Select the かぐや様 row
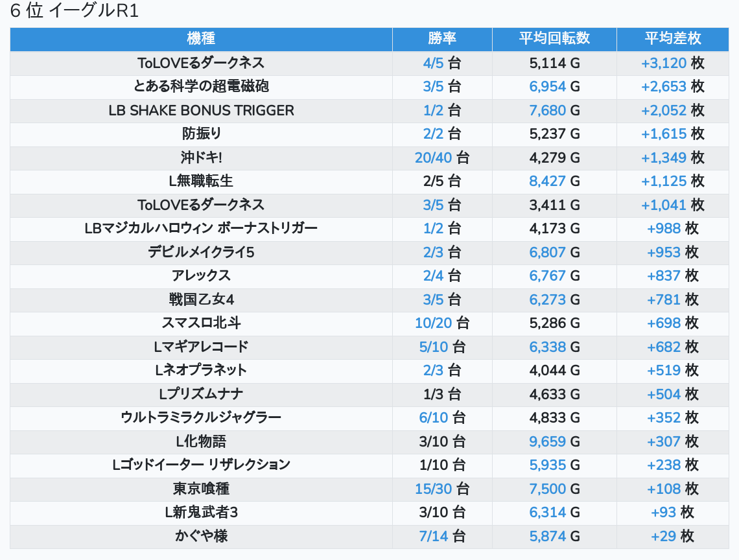This screenshot has width=739, height=560. [x=201, y=536]
